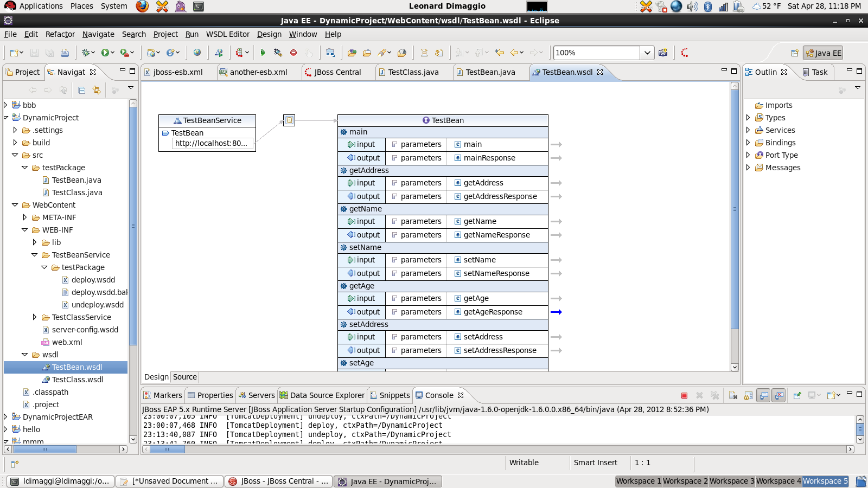
Task: Switch to the TestBean.java tab
Action: 490,72
